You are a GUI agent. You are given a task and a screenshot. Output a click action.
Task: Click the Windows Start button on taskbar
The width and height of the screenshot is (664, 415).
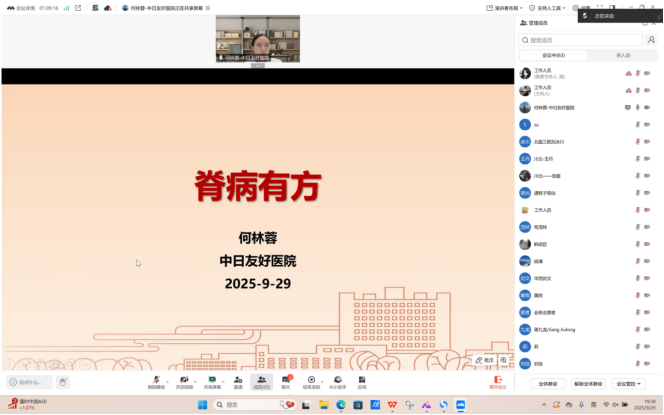coord(201,405)
